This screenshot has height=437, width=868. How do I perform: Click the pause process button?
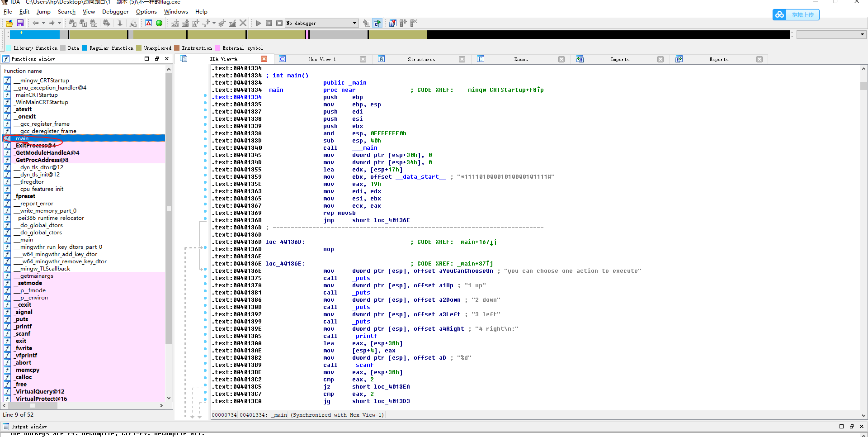click(x=269, y=23)
